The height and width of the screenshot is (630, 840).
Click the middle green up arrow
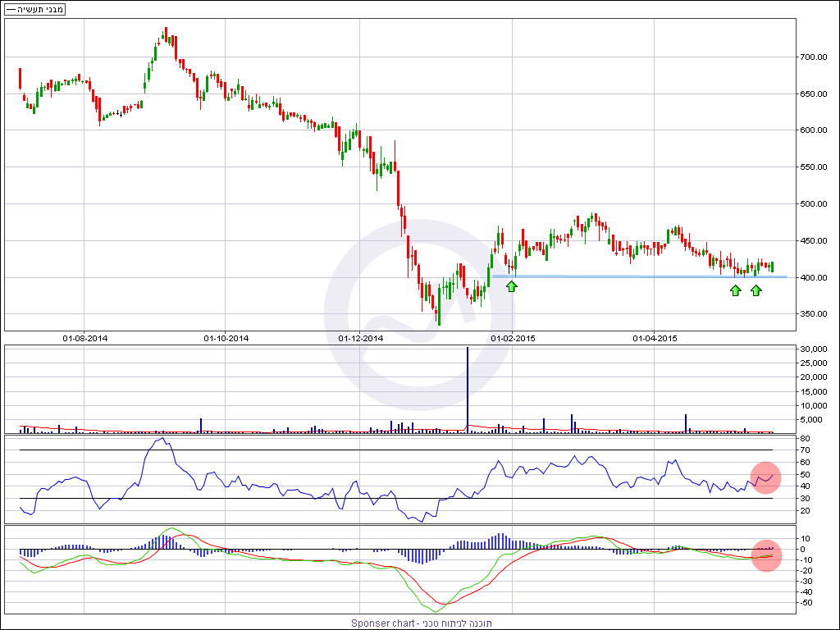(736, 290)
